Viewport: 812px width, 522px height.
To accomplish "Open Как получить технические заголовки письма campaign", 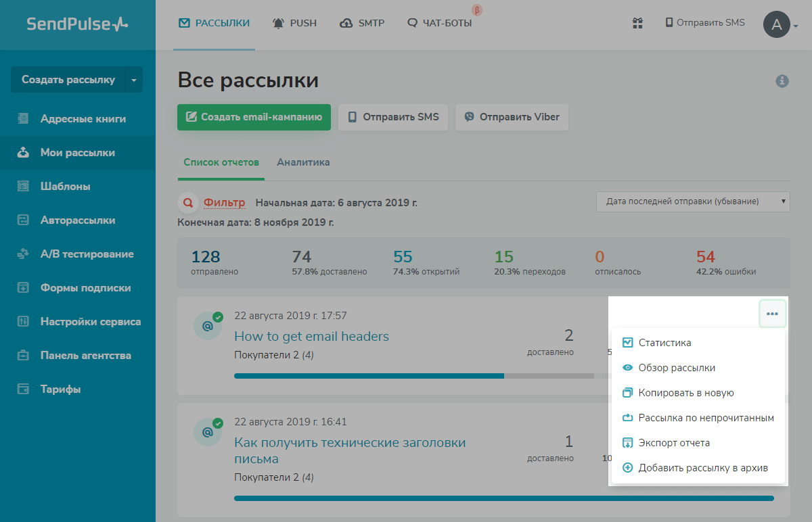I will [x=350, y=451].
